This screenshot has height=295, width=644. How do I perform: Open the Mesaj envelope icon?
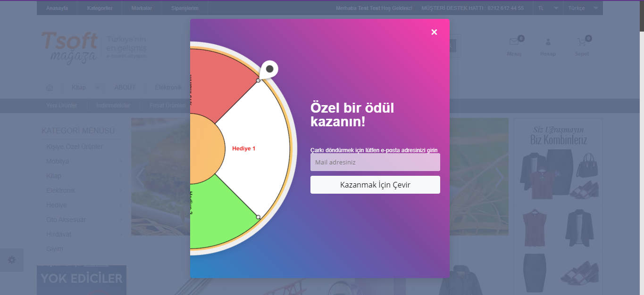514,42
